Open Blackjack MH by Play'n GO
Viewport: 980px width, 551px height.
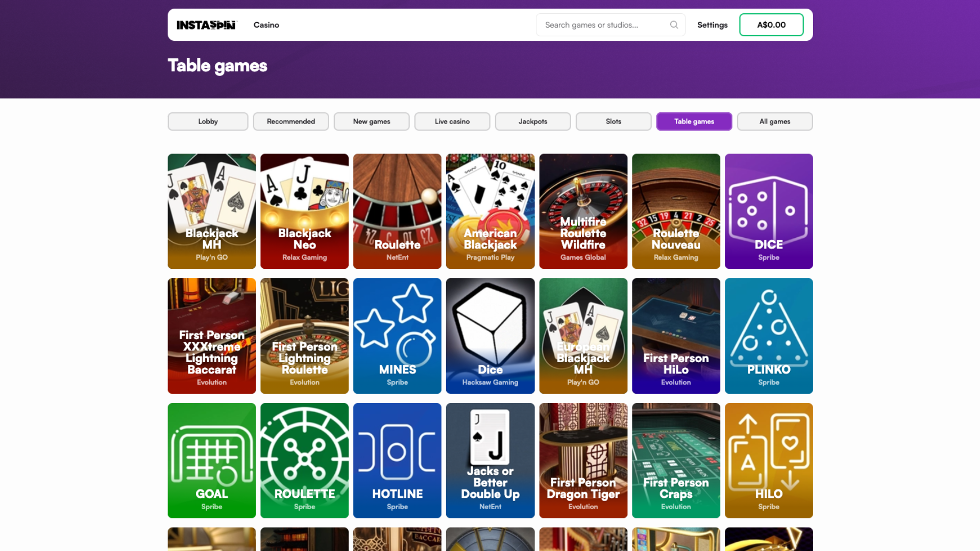(x=212, y=211)
